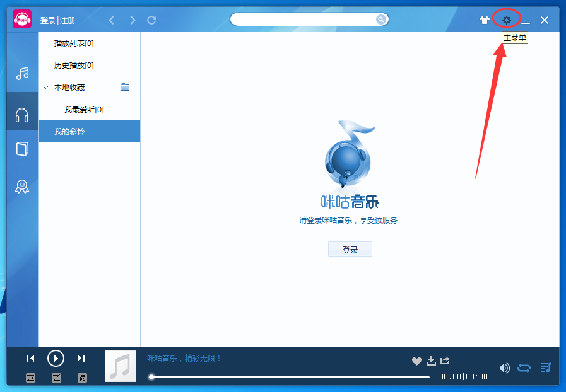Skip to next track
Viewport: 566px width, 392px height.
(x=81, y=358)
